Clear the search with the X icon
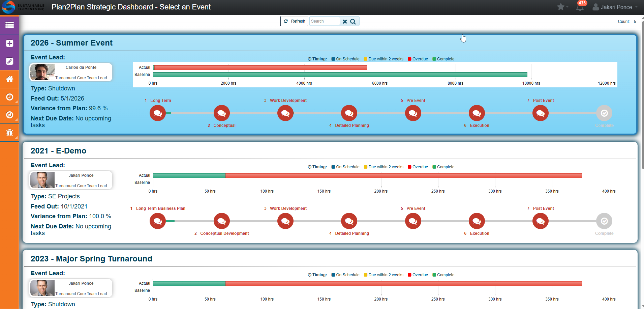644x309 pixels. [x=345, y=22]
